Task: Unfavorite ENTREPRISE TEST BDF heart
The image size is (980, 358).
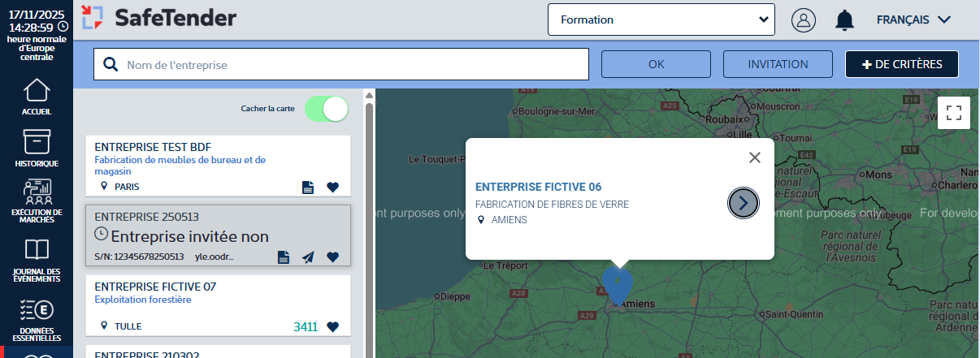Action: pos(332,188)
